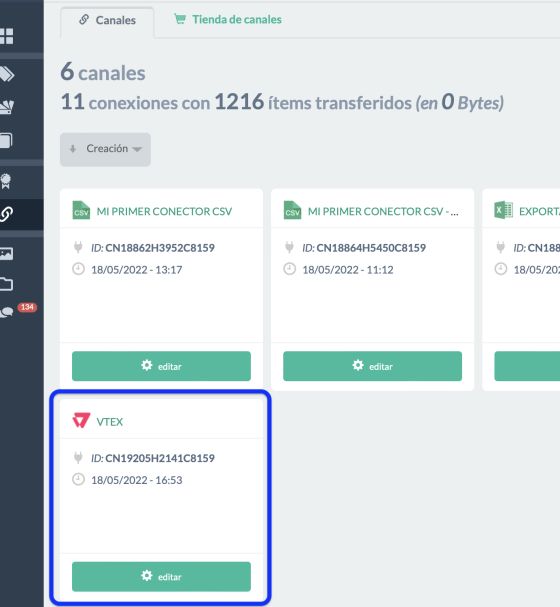Switch to the Canales tab
560x607 pixels.
click(107, 20)
